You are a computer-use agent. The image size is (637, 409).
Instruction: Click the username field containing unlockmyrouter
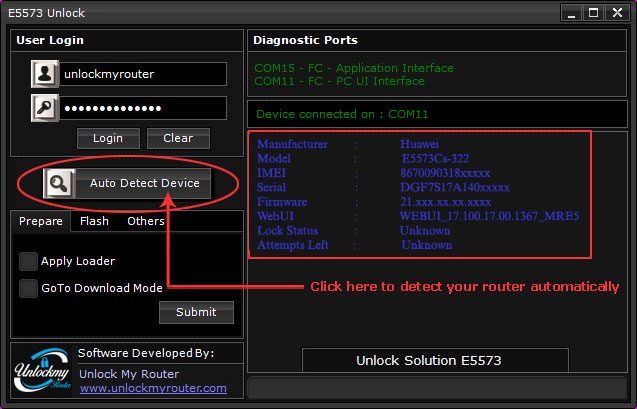pyautogui.click(x=143, y=74)
